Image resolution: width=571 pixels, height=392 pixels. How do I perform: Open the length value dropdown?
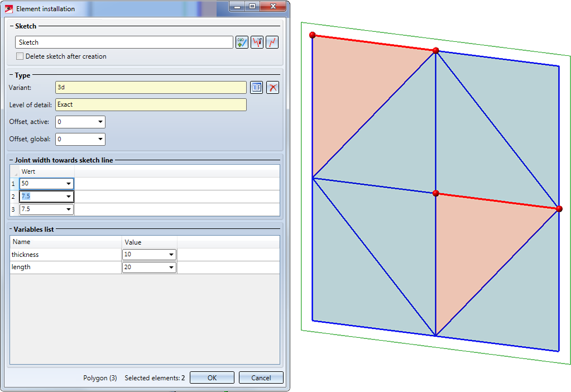(x=171, y=267)
